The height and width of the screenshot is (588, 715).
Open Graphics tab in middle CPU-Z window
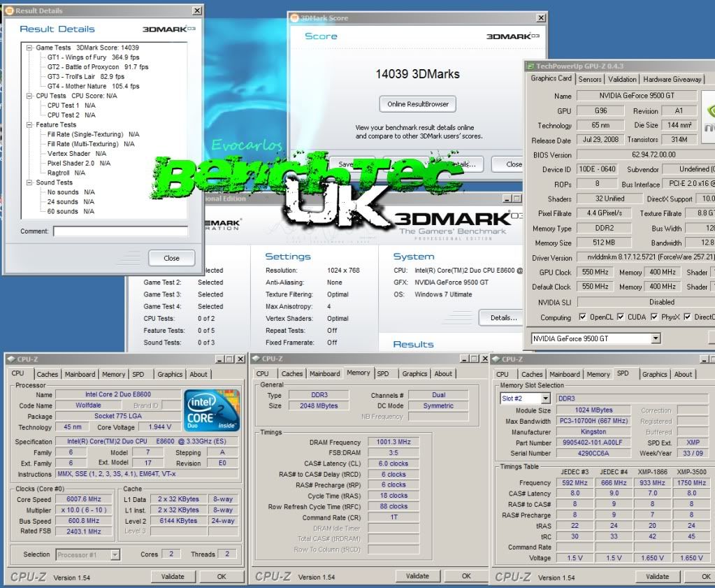[414, 373]
